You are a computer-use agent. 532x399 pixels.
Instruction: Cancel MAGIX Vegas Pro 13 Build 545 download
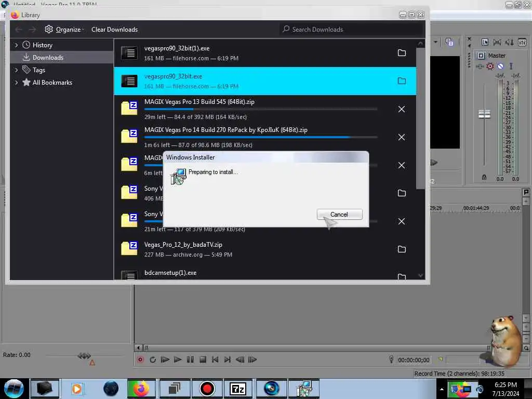[402, 109]
